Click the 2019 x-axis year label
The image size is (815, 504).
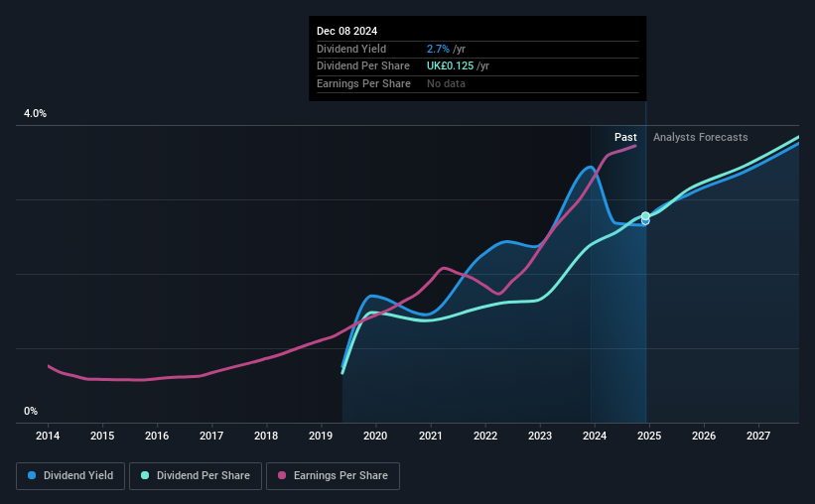(x=321, y=436)
